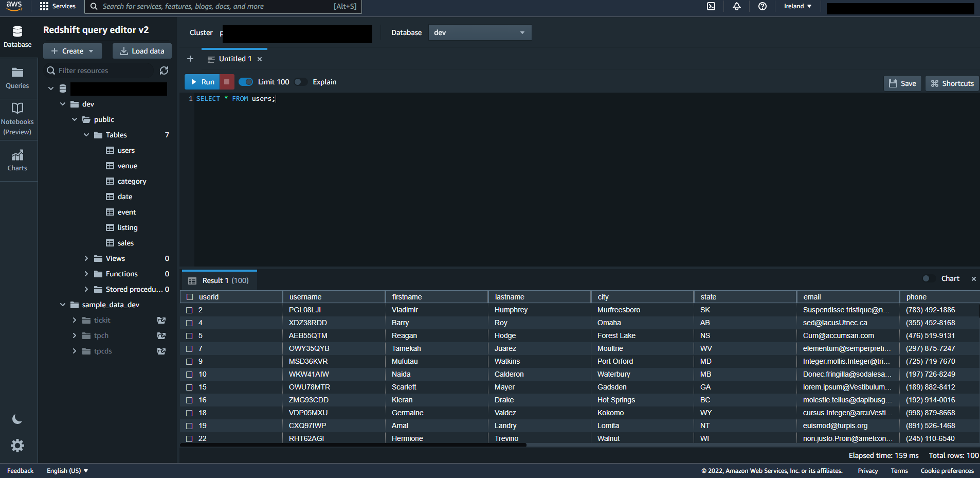Save the query
Viewport: 980px width, 478px height.
(902, 83)
